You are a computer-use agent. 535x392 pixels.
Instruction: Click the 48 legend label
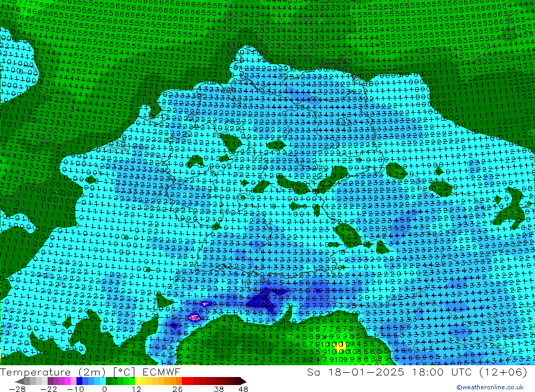pyautogui.click(x=243, y=389)
